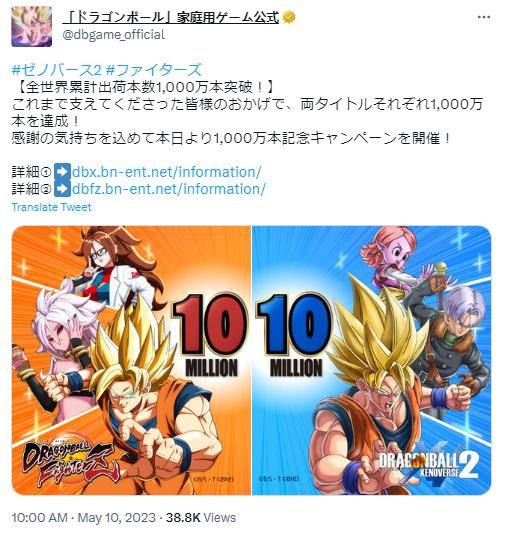Click the arrow emoji before dbx link
The height and width of the screenshot is (534, 505).
[x=63, y=172]
